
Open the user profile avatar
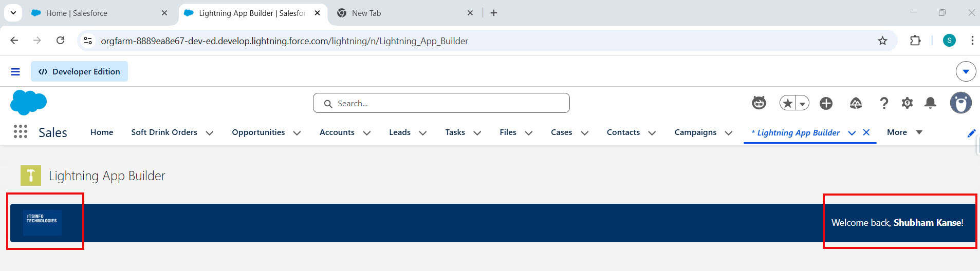point(960,103)
